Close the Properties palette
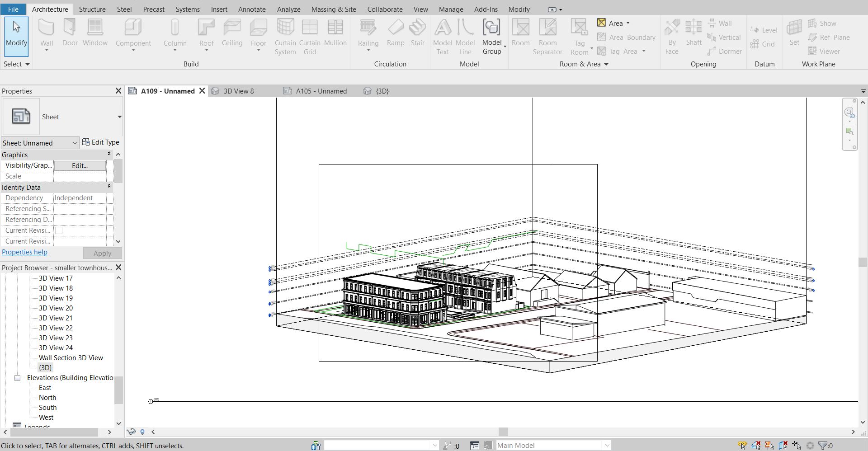 pyautogui.click(x=118, y=91)
